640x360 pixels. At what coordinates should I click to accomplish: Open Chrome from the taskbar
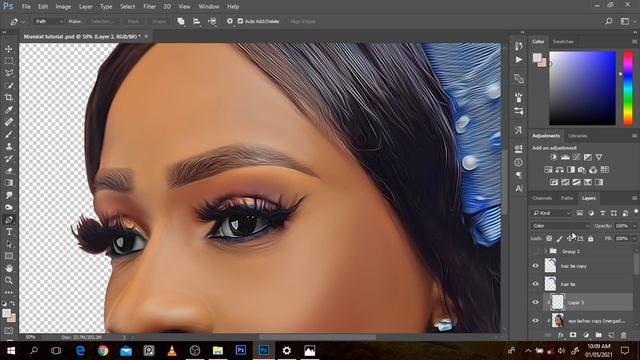click(x=103, y=351)
